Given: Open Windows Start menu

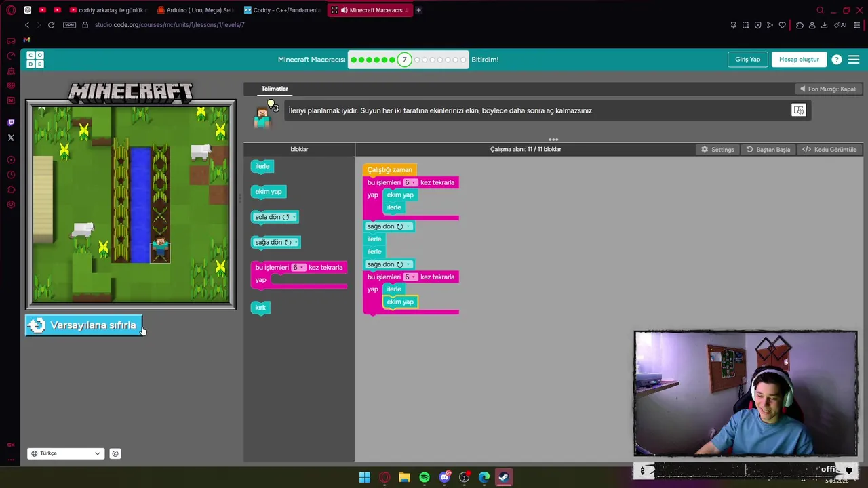Looking at the screenshot, I should point(365,477).
